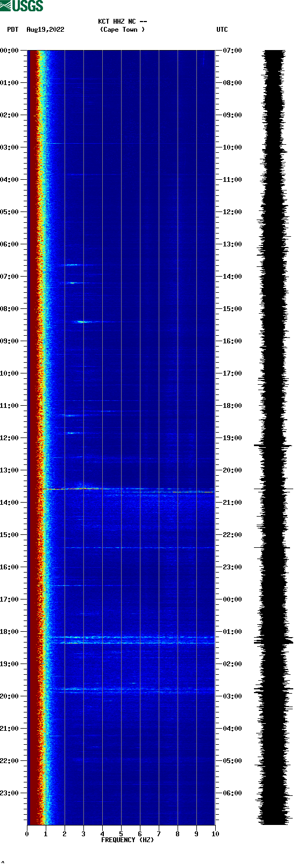This screenshot has height=868, width=297.
Task: Click the 23:00 PDT time label
Action: point(10,793)
